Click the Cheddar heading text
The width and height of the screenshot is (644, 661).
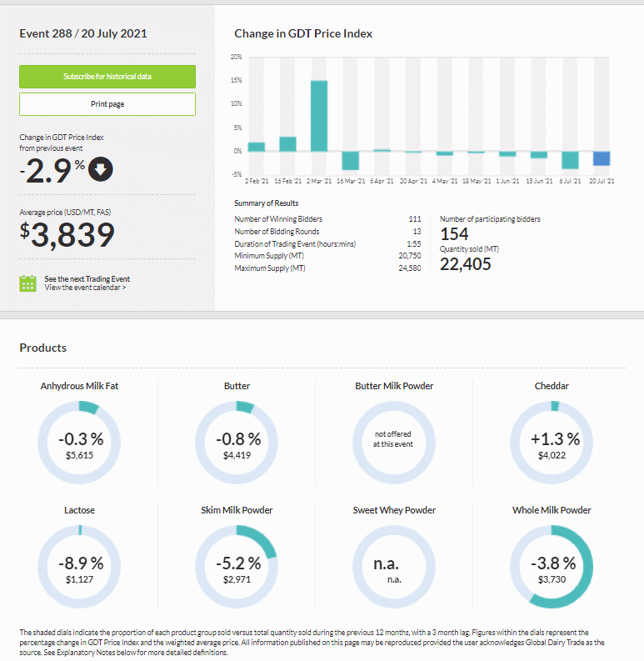coord(552,386)
